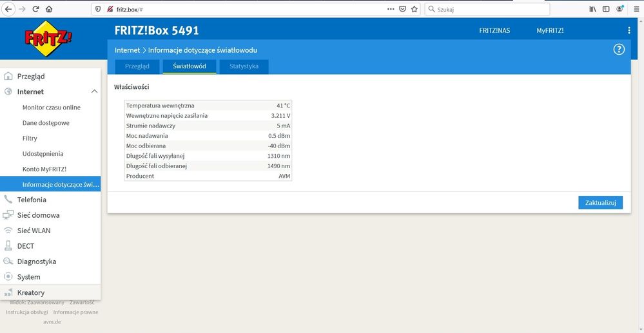This screenshot has height=333, width=644.
Task: Switch to the Statystyka tab
Action: 244,66
